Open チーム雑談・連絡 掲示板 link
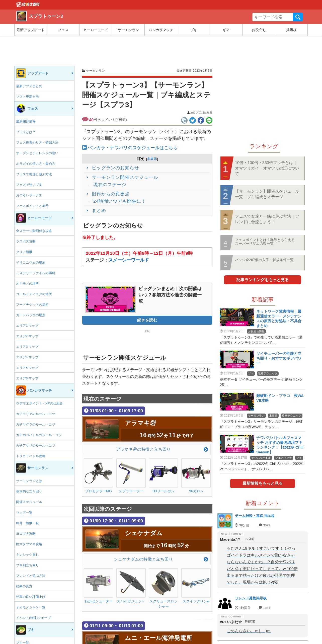 pyautogui.click(x=255, y=516)
